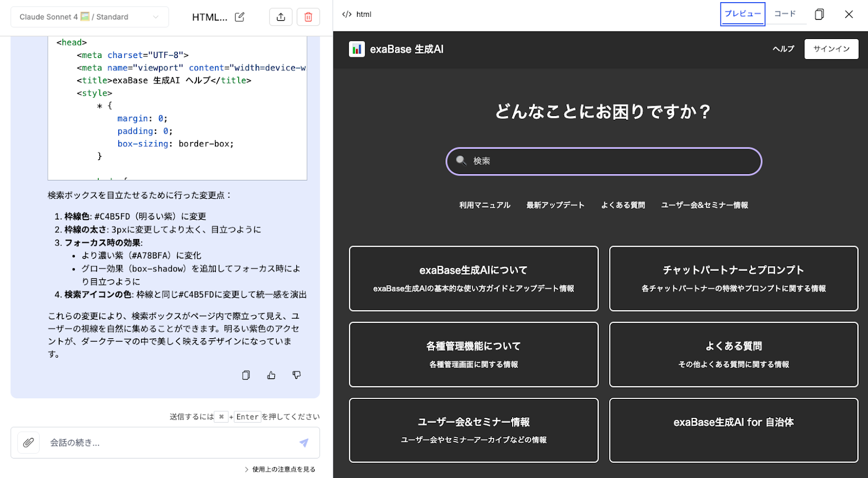Copy the html artifact code
Viewport: 868px width, 478px height.
pos(819,14)
